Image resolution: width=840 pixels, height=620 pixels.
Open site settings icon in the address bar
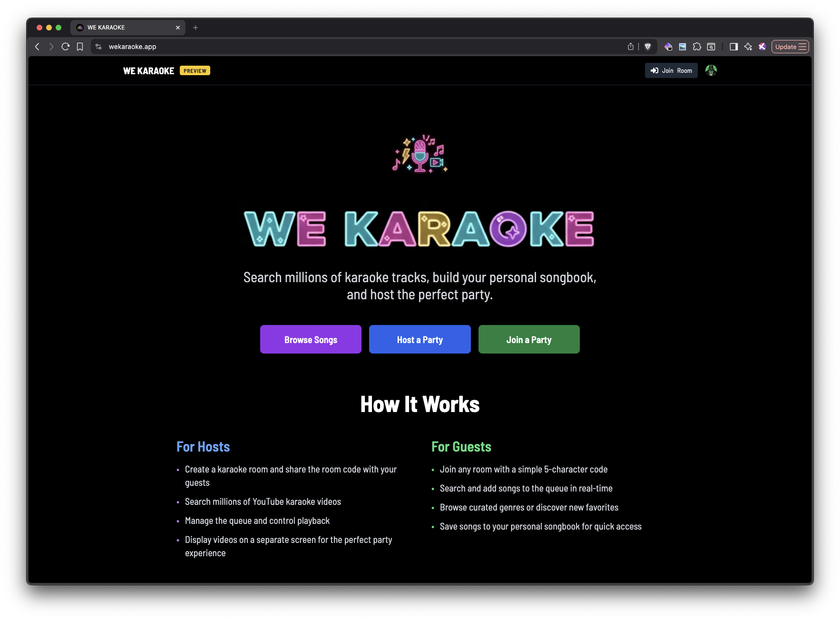pos(98,47)
